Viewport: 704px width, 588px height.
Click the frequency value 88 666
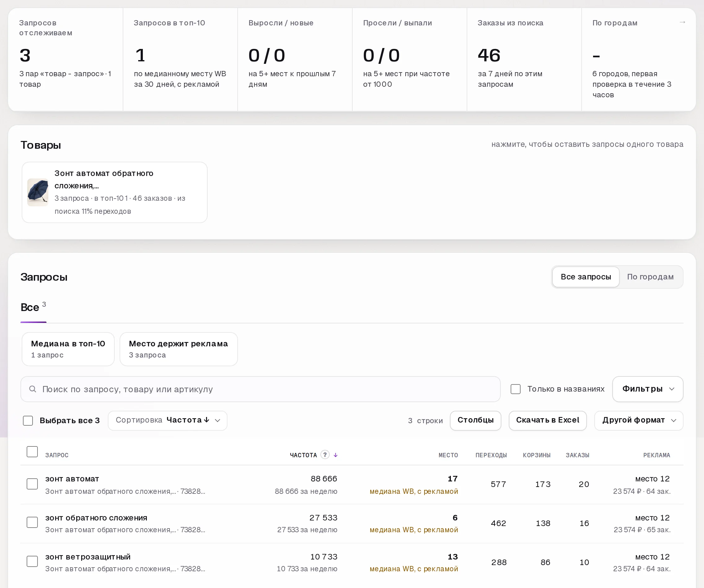[x=324, y=479]
